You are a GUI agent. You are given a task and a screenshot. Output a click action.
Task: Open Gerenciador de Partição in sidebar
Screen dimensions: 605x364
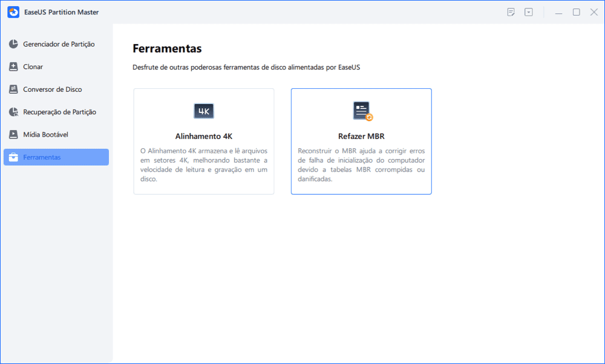[56, 44]
